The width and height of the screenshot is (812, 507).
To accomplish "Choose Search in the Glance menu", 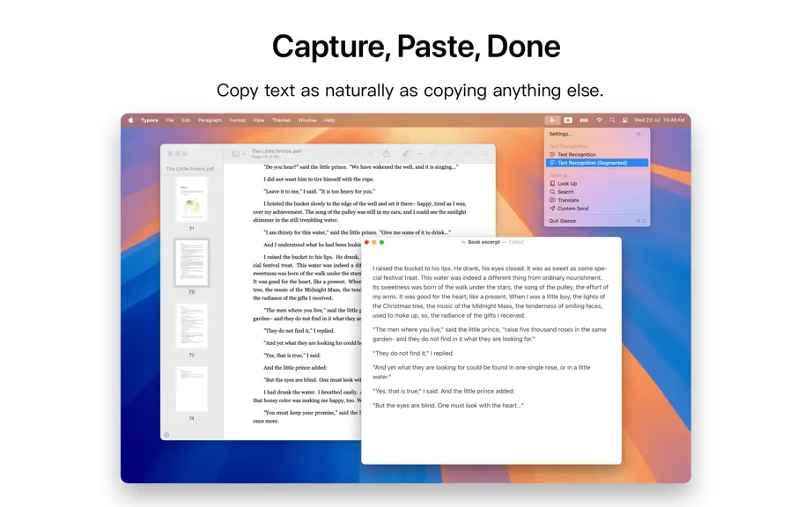I will click(596, 192).
